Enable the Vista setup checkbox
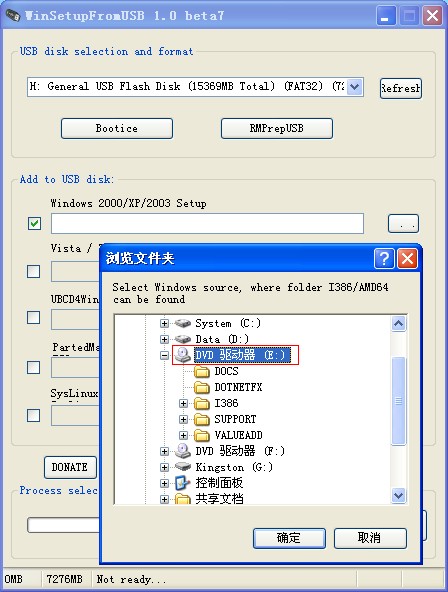This screenshot has width=448, height=592. (34, 271)
